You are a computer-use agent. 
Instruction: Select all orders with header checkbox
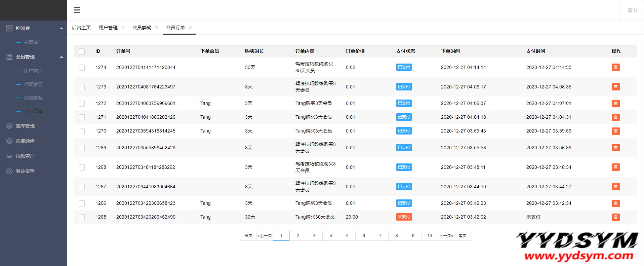82,51
